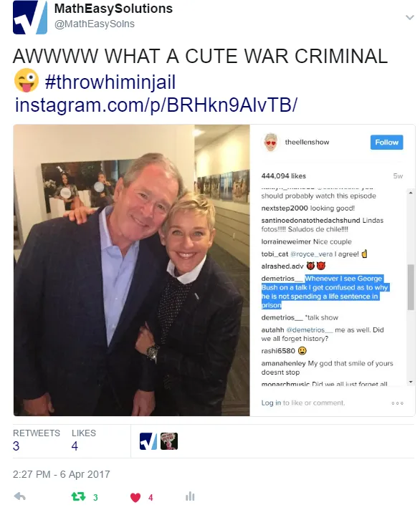Click the reply arrow icon
Viewport: 420px width, 510px height.
(20, 496)
